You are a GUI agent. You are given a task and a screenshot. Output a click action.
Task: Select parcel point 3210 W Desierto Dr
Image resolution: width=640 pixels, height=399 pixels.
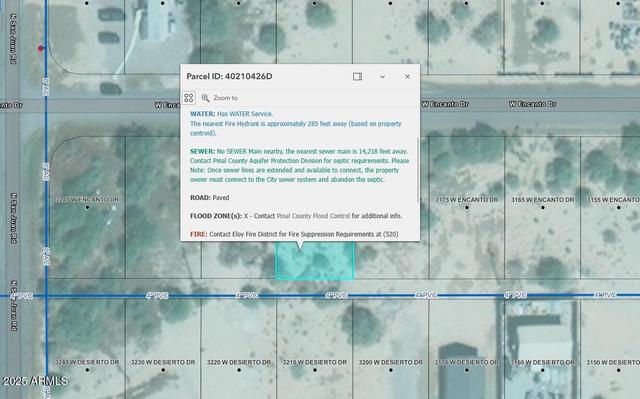click(315, 370)
